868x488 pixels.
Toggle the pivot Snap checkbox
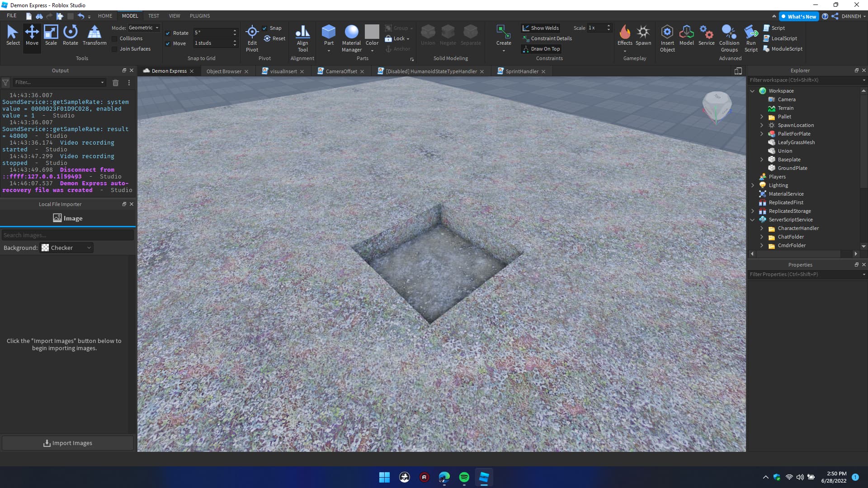[264, 28]
